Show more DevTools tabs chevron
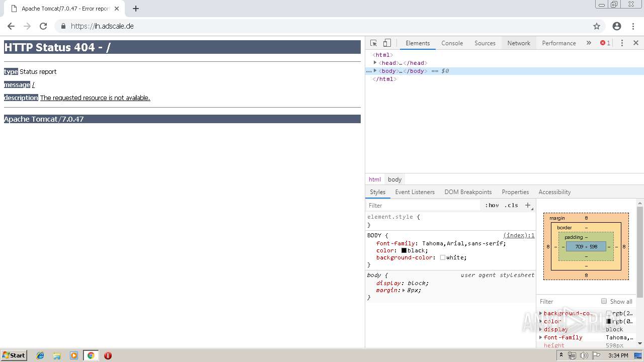 click(589, 43)
